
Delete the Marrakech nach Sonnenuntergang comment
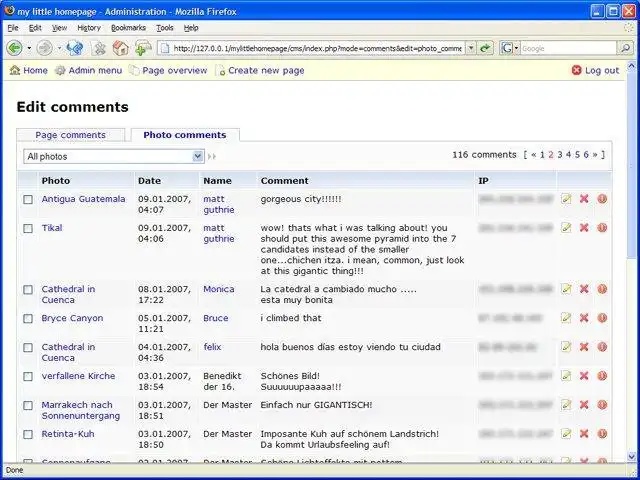584,405
